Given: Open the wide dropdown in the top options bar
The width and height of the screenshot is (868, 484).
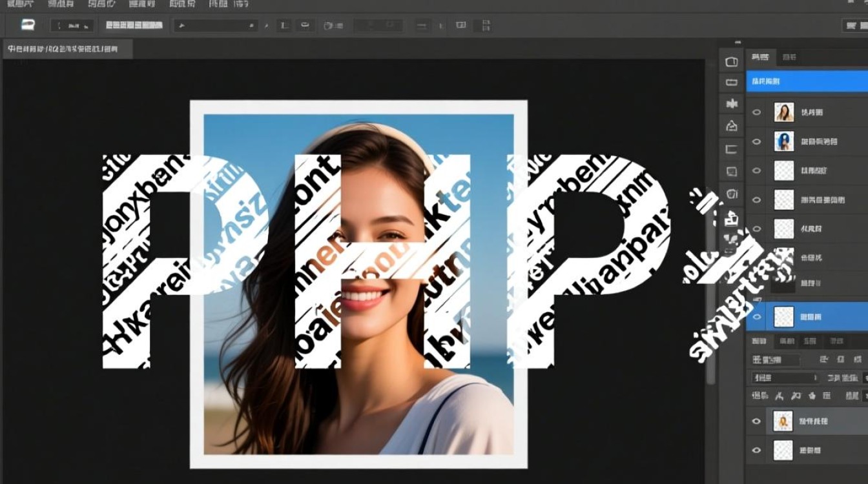Looking at the screenshot, I should point(216,26).
